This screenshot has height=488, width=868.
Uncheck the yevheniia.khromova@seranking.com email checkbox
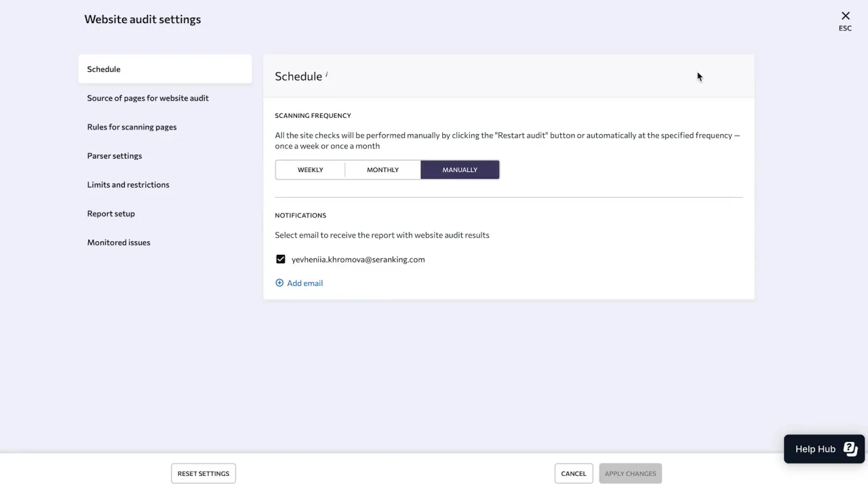pyautogui.click(x=281, y=260)
